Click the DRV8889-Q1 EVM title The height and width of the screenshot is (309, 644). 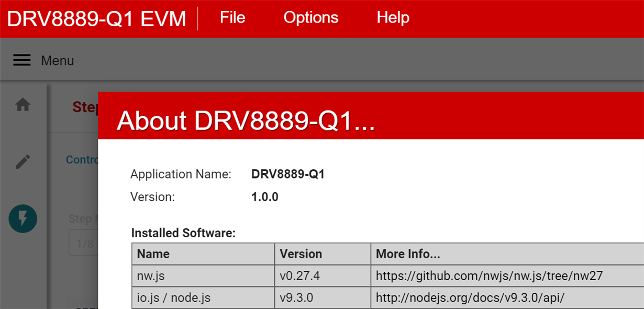pyautogui.click(x=96, y=19)
